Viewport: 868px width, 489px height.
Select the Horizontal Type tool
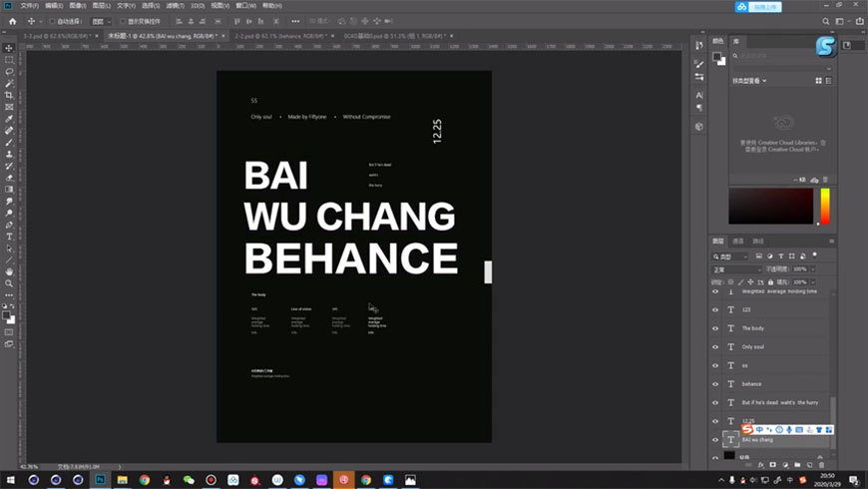coord(9,237)
